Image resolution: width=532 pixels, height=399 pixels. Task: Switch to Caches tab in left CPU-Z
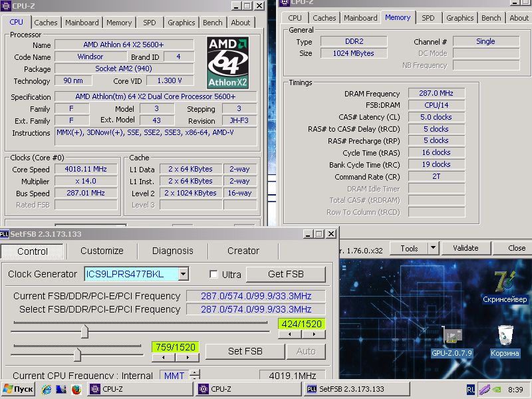coord(46,23)
